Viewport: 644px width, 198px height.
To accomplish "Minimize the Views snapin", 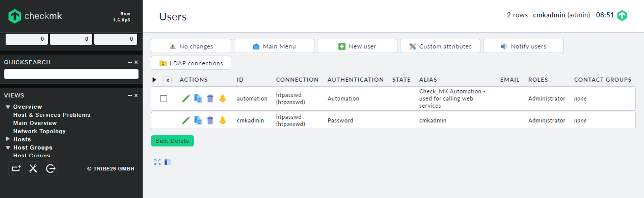I will pos(130,95).
